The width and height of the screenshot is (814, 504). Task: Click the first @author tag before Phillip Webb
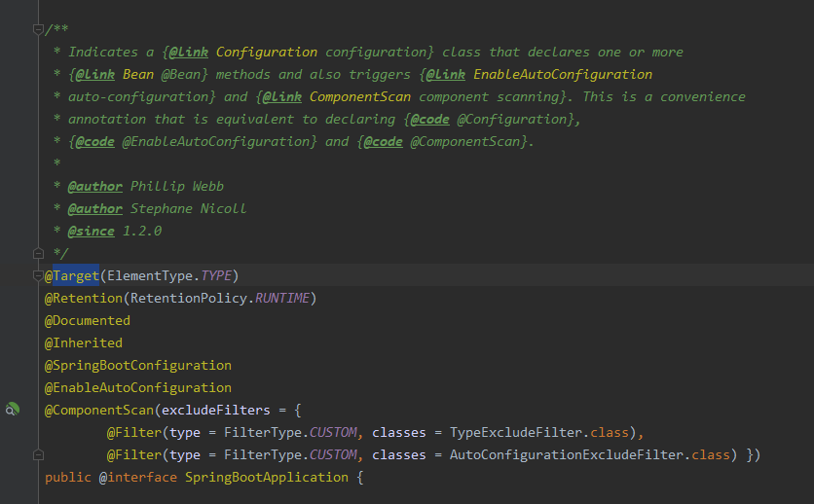[x=95, y=186]
